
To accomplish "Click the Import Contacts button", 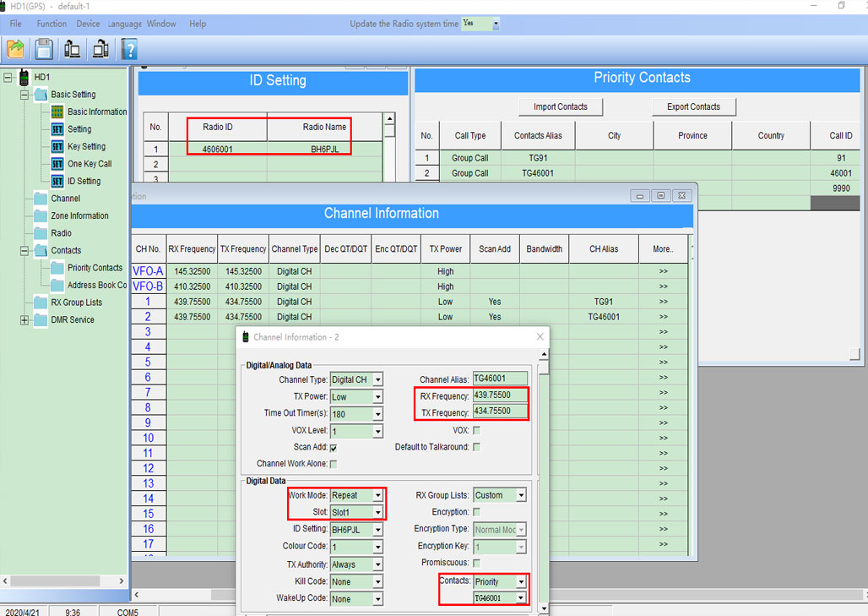I will [x=561, y=106].
